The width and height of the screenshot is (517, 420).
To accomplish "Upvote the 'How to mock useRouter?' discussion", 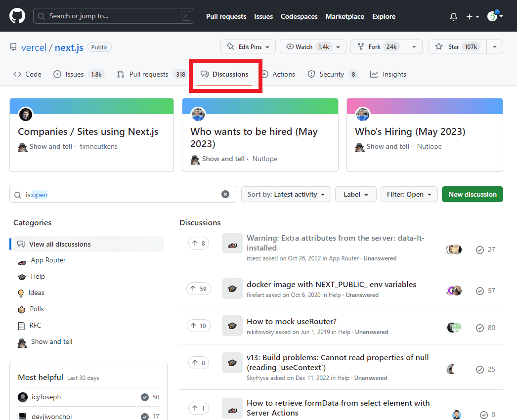I will pyautogui.click(x=198, y=325).
